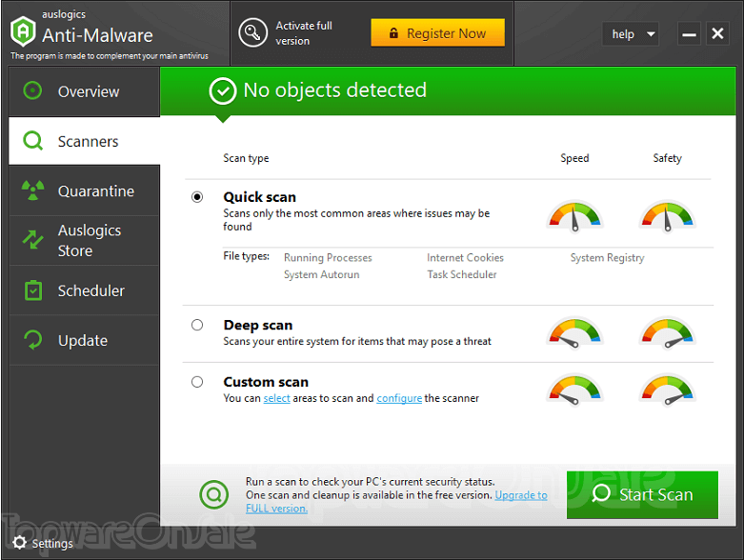This screenshot has height=560, width=744.
Task: Click the Overview target icon in sidebar
Action: [32, 90]
